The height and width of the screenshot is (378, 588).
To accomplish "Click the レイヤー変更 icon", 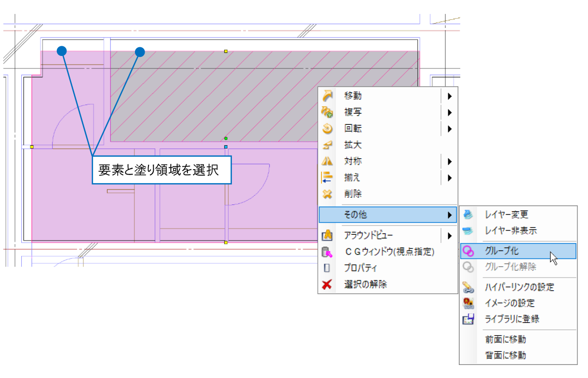I will pos(468,215).
